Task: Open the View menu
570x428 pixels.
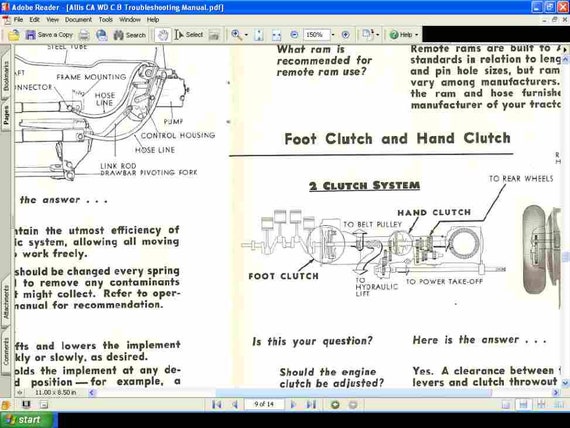Action: click(x=52, y=20)
